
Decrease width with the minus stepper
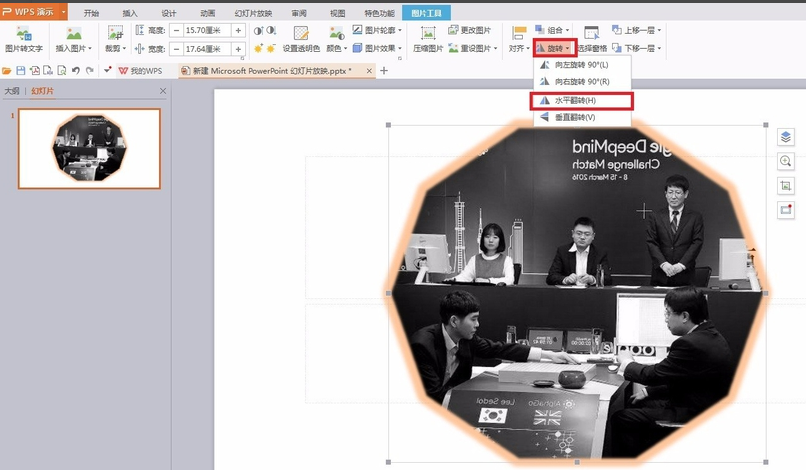(x=177, y=48)
